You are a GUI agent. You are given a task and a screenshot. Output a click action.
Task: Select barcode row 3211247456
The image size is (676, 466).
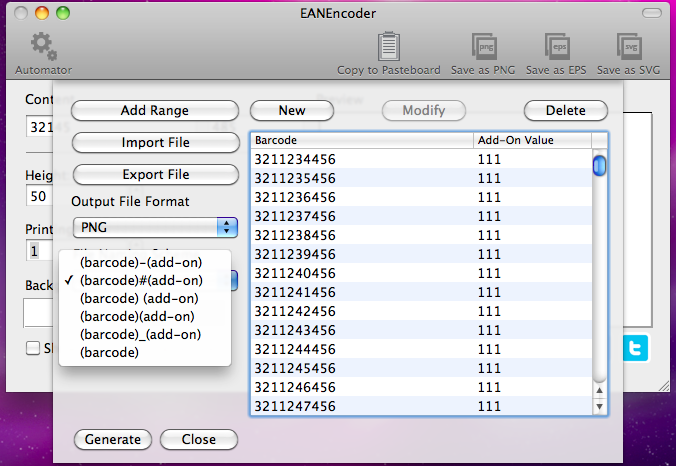pyautogui.click(x=421, y=406)
